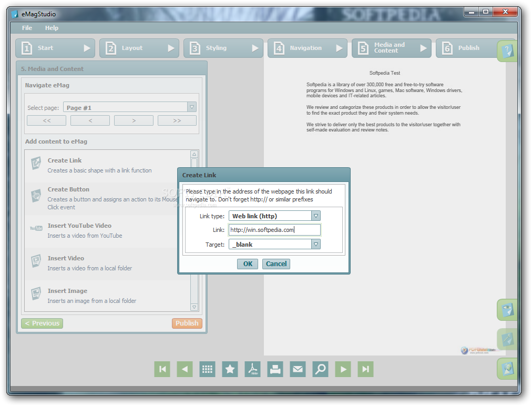Image resolution: width=532 pixels, height=406 pixels.
Task: Open the _blank target combo box
Action: pos(274,244)
